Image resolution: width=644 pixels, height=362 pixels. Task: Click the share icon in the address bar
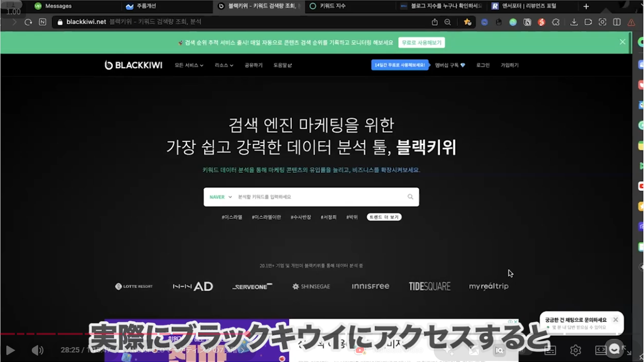(435, 22)
